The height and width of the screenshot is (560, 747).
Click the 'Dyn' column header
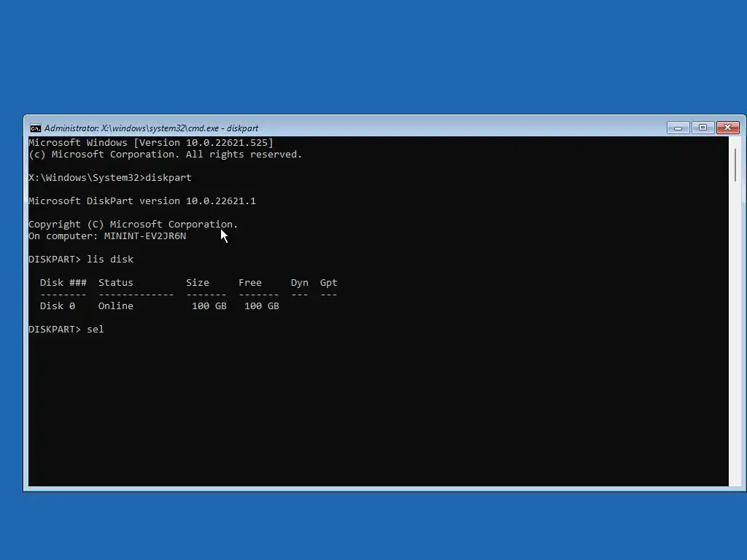point(300,283)
